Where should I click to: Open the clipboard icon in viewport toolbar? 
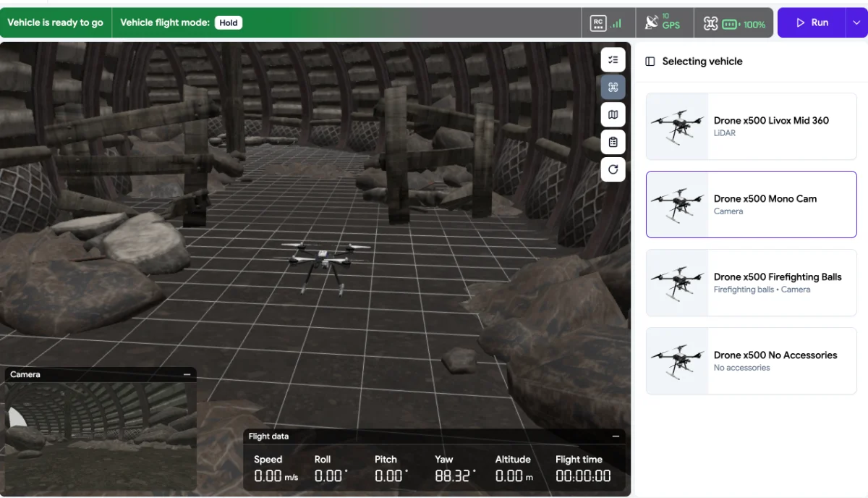pyautogui.click(x=613, y=143)
